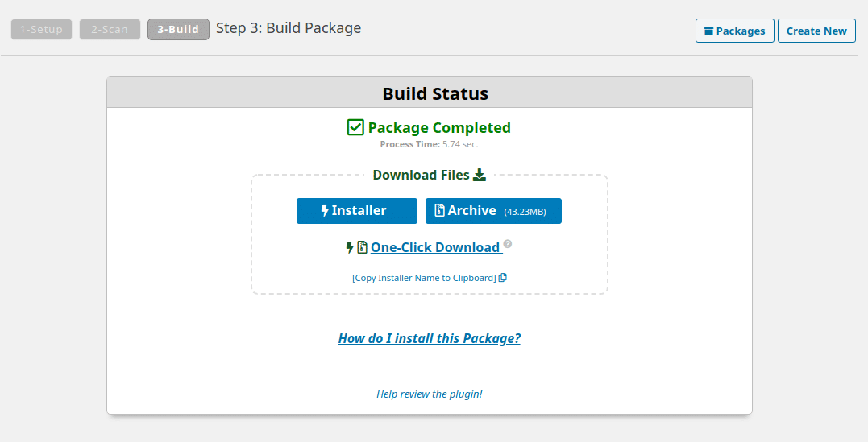Screen dimensions: 868x442
Task: Click the green Package Completed checkmark icon
Action: (x=355, y=127)
